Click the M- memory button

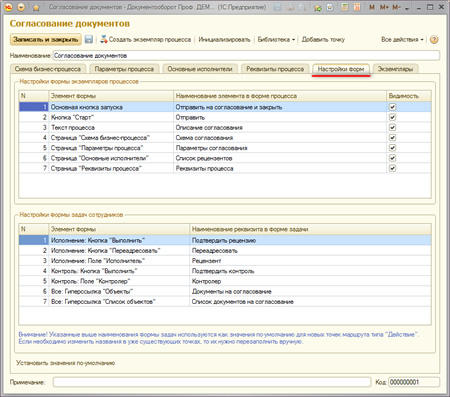pos(396,7)
